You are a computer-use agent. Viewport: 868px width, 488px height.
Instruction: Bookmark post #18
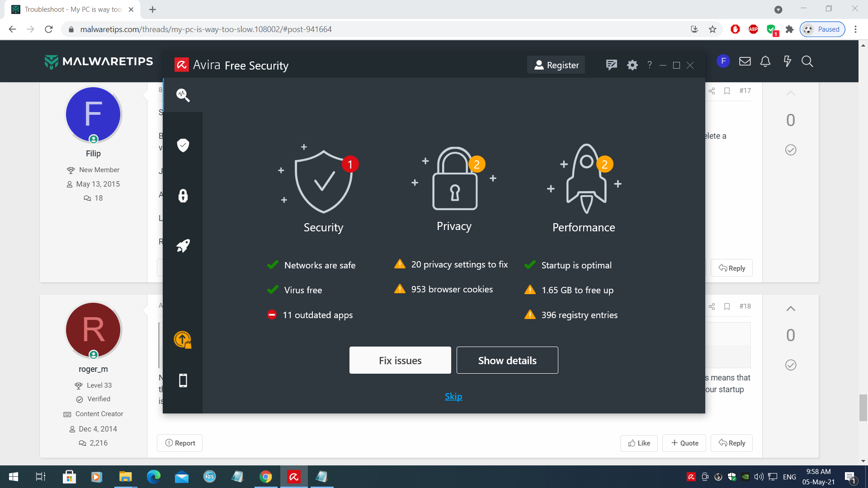(727, 306)
